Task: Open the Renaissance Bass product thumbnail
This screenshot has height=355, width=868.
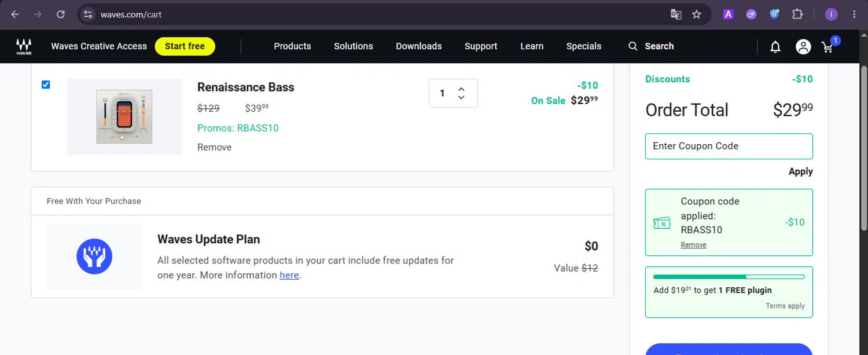Action: 124,116
